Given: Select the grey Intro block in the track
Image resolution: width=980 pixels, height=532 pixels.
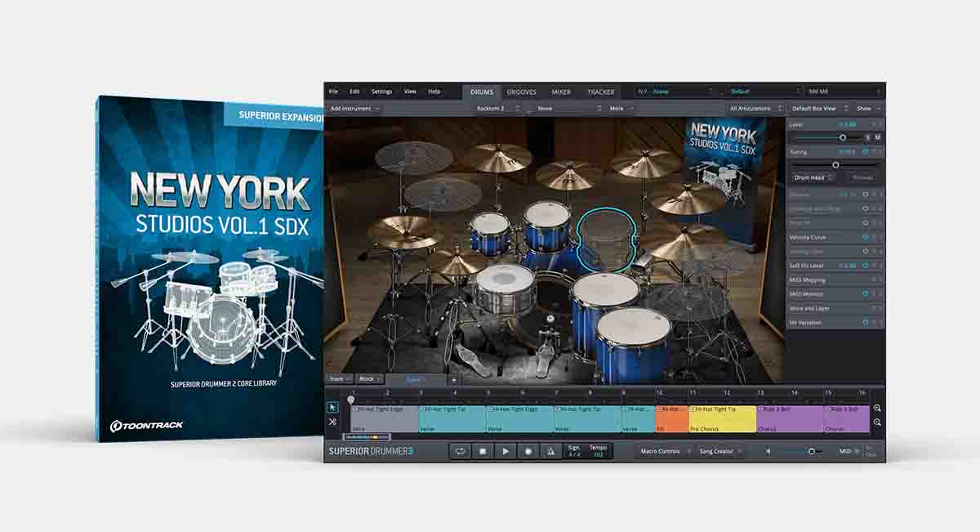Looking at the screenshot, I should 385,418.
